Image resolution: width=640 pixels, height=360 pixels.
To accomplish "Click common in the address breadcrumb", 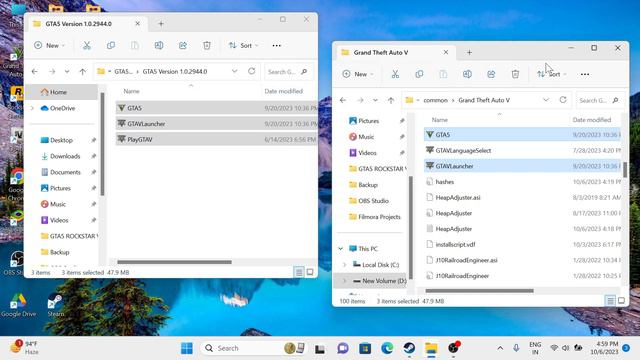I will 436,100.
